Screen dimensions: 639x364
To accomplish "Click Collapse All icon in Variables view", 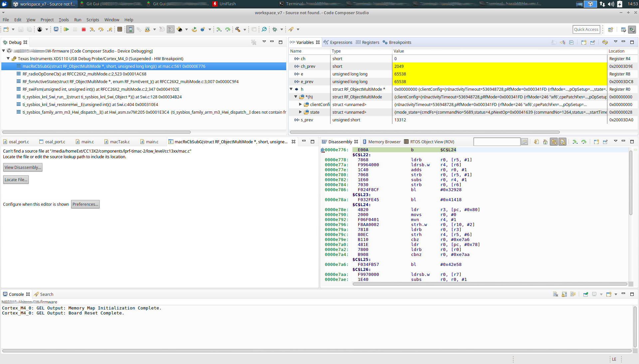I will (571, 43).
